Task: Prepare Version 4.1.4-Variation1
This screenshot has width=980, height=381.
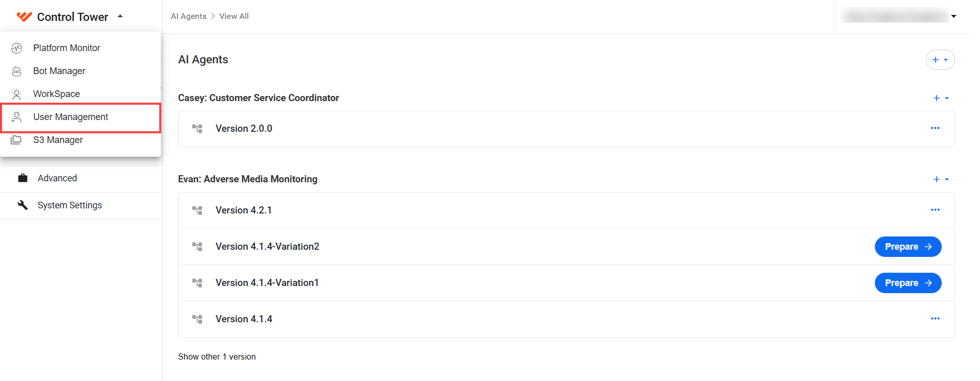Action: coord(908,283)
